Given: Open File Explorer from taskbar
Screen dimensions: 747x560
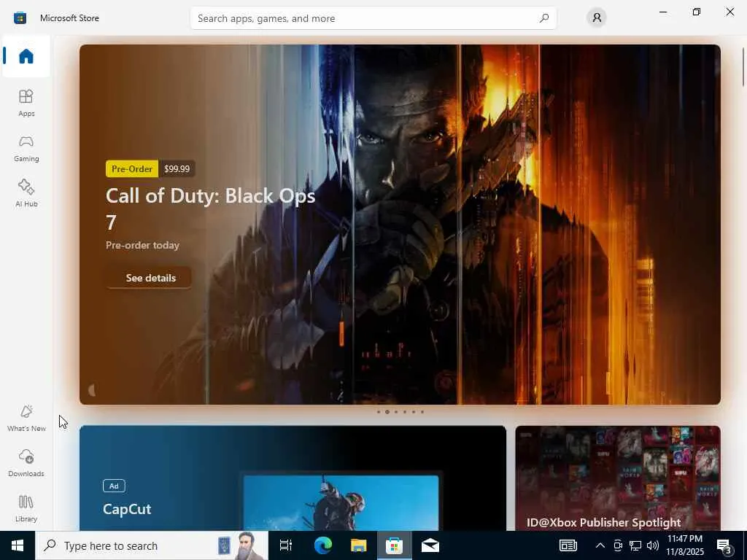Looking at the screenshot, I should point(358,545).
